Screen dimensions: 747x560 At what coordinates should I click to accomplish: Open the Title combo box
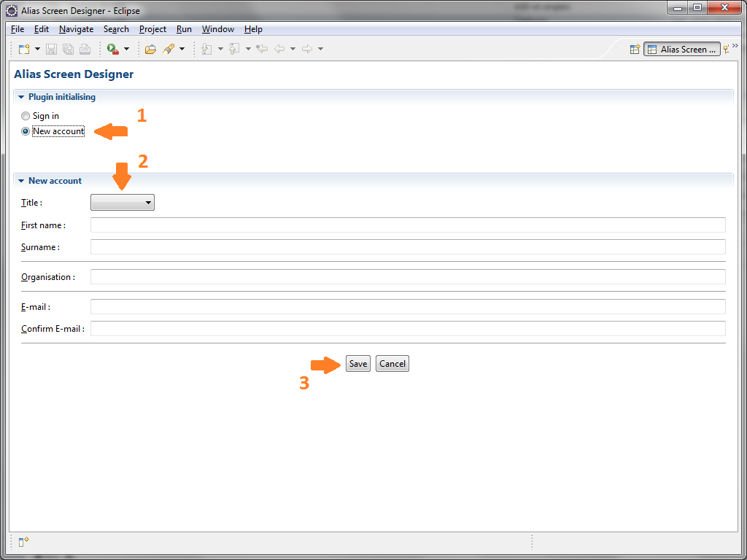point(123,203)
